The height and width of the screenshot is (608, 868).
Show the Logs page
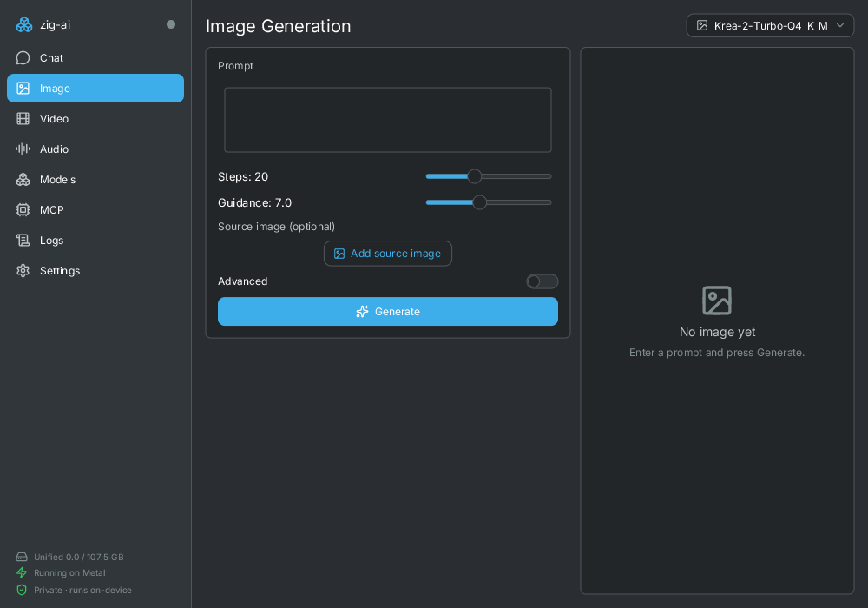(95, 241)
